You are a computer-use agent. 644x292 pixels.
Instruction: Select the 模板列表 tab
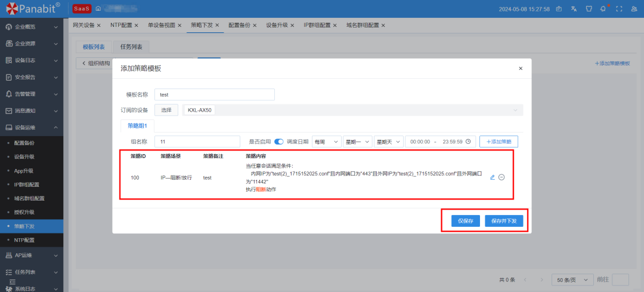[x=94, y=47]
